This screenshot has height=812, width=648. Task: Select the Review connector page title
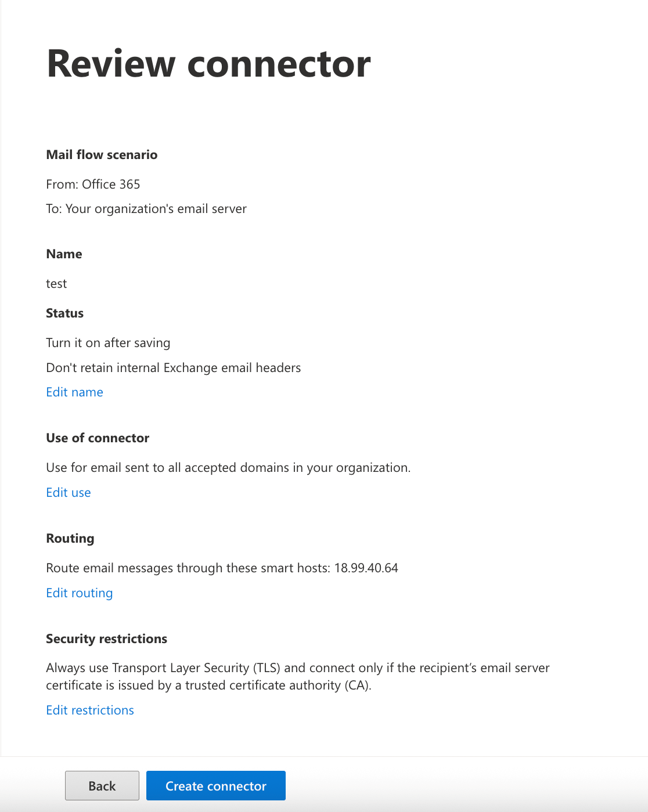tap(208, 63)
